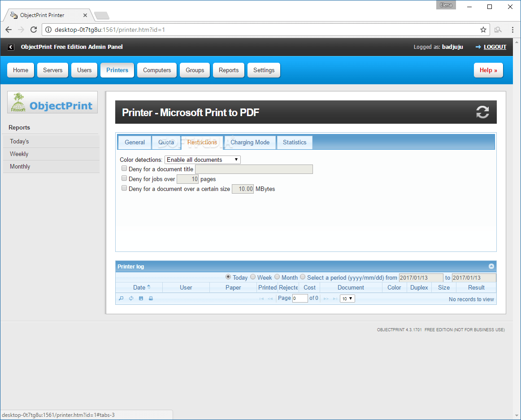This screenshot has width=521, height=420.
Task: Click the search extension icon in toolbar
Action: coord(498,30)
